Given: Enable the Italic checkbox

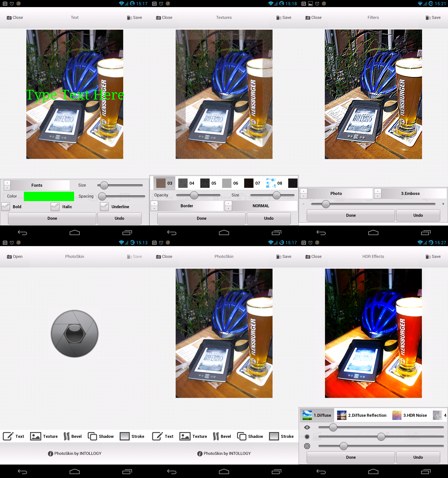Looking at the screenshot, I should click(55, 207).
